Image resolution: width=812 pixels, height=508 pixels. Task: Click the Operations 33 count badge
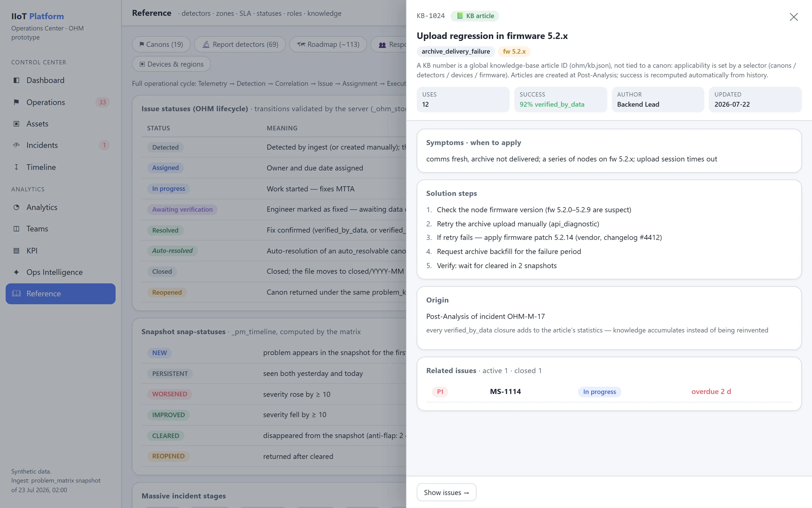102,102
